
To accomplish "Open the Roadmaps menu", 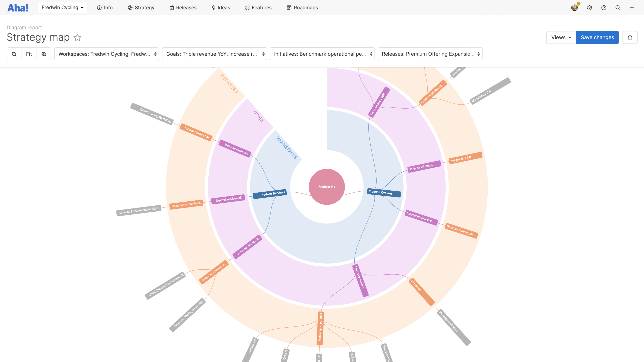I will [x=302, y=8].
